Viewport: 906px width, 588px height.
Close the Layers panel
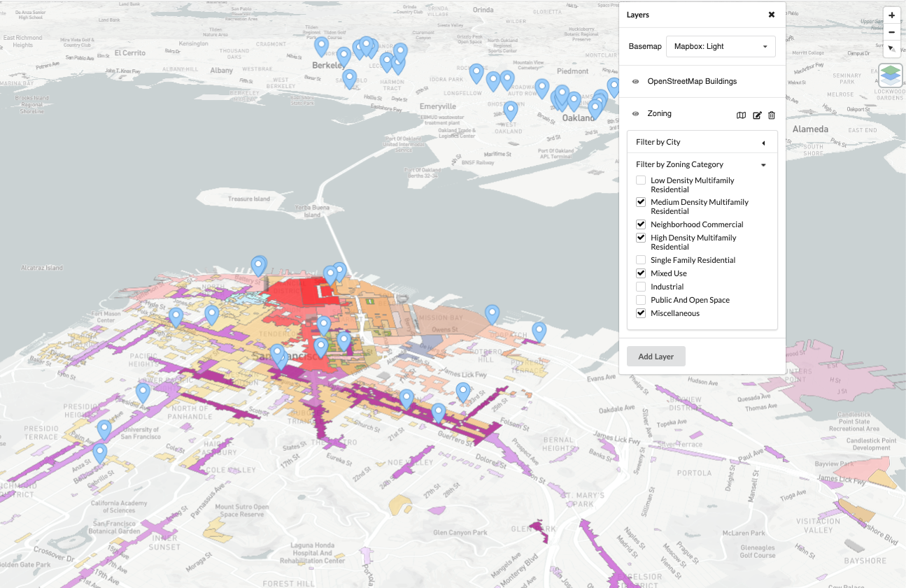[772, 15]
